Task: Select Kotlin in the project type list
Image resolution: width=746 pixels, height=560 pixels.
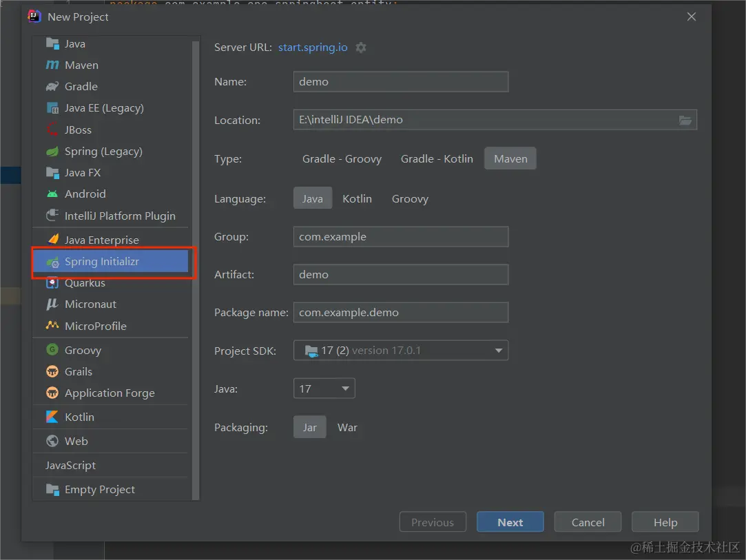Action: click(x=111, y=417)
